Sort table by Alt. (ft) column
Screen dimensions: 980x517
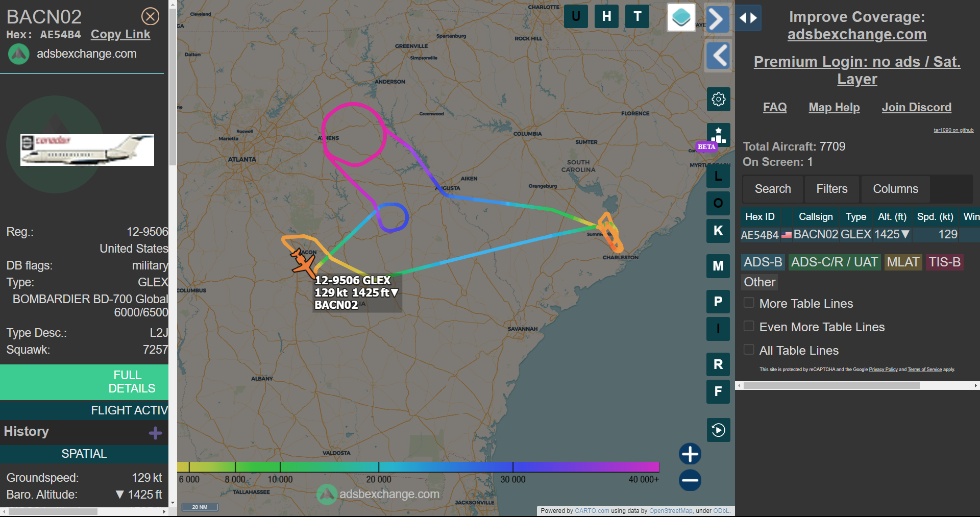pyautogui.click(x=892, y=217)
